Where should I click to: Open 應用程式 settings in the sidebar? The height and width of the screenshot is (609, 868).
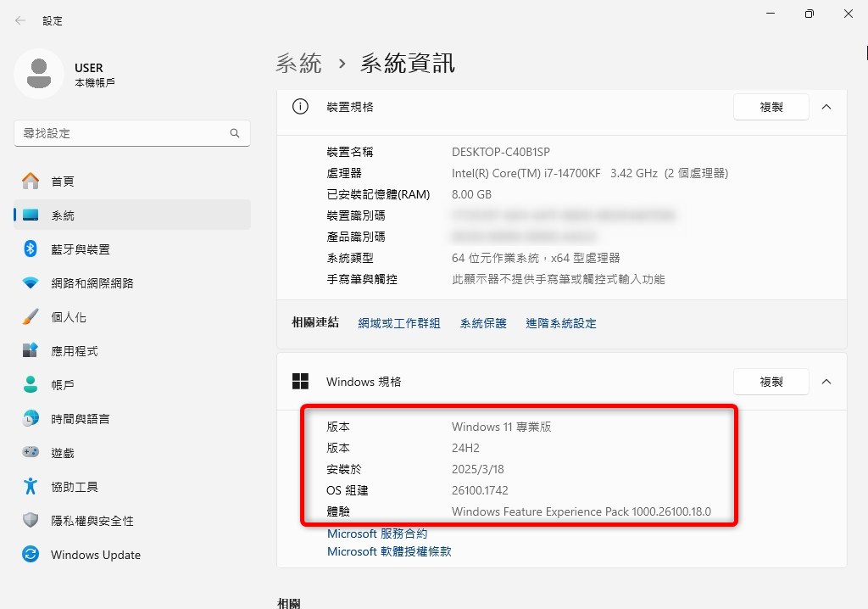point(131,351)
